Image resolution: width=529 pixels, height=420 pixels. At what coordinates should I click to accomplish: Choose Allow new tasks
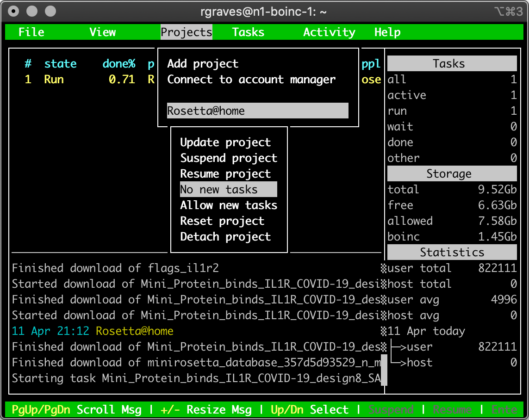(x=229, y=205)
